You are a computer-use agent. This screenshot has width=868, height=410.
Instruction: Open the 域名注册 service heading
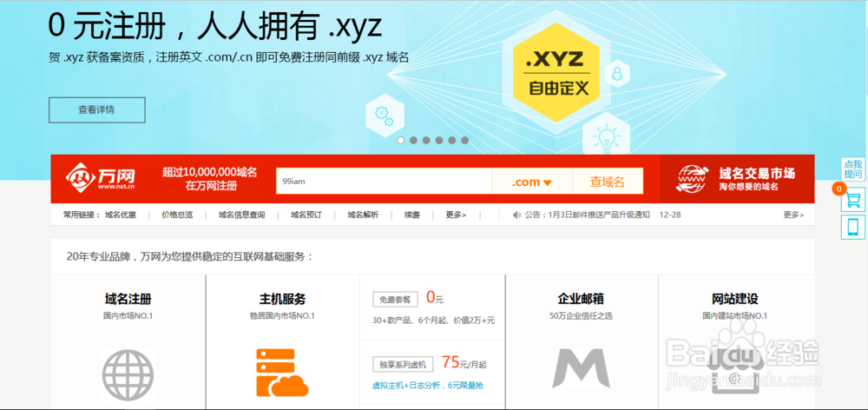pos(128,299)
